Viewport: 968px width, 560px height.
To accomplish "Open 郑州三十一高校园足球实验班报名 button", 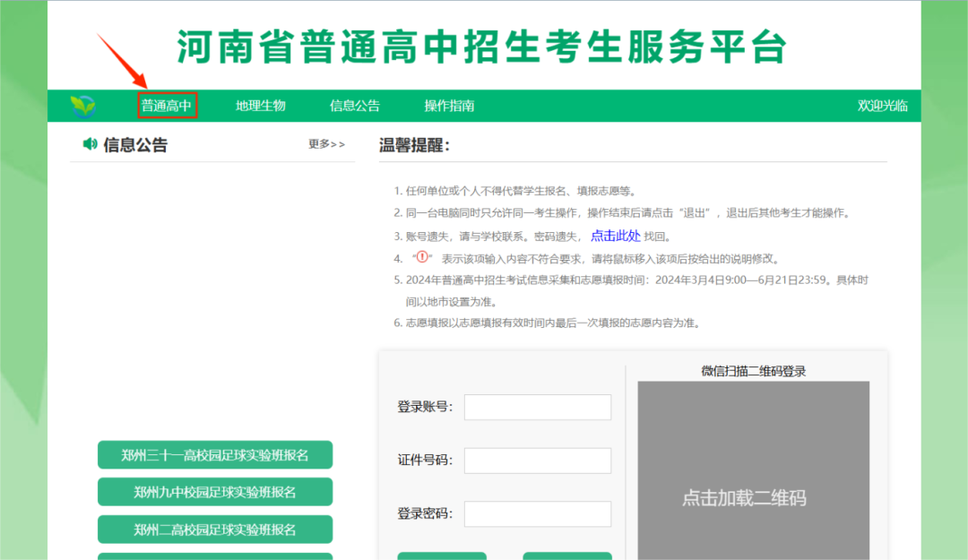I will [215, 455].
